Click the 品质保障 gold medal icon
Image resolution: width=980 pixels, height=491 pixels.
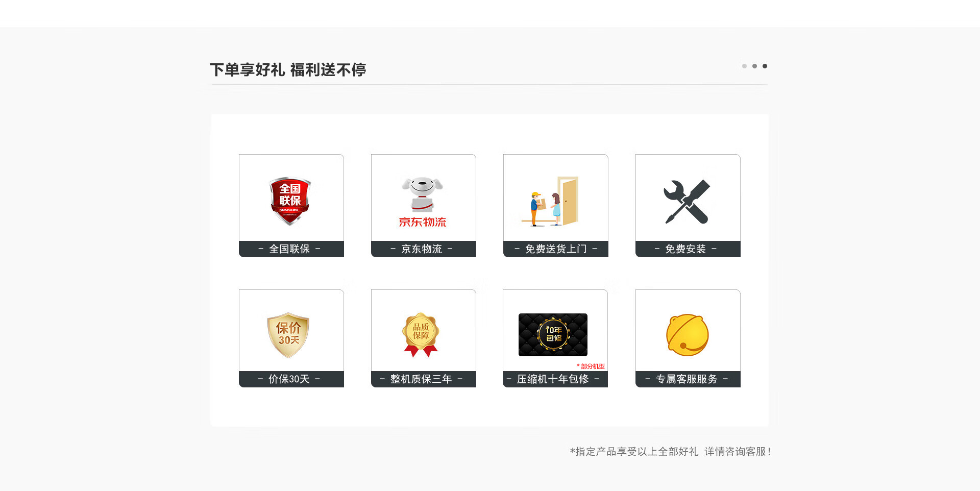coord(421,335)
